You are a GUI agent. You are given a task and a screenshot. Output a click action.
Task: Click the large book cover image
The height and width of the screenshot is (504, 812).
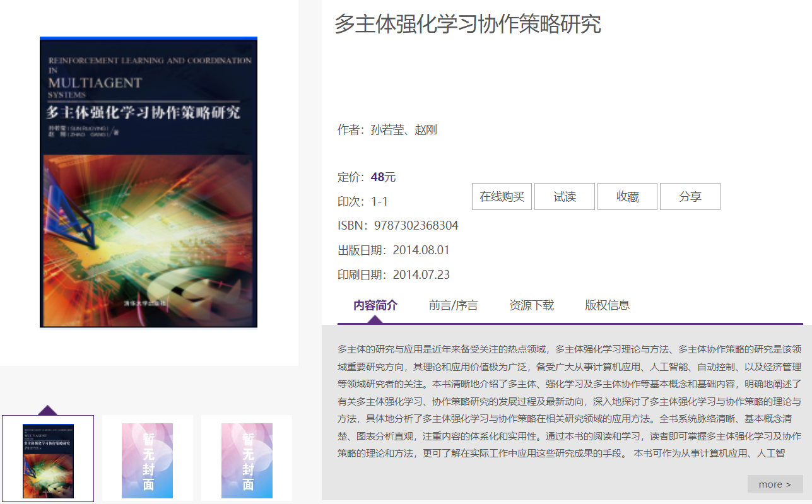[149, 182]
